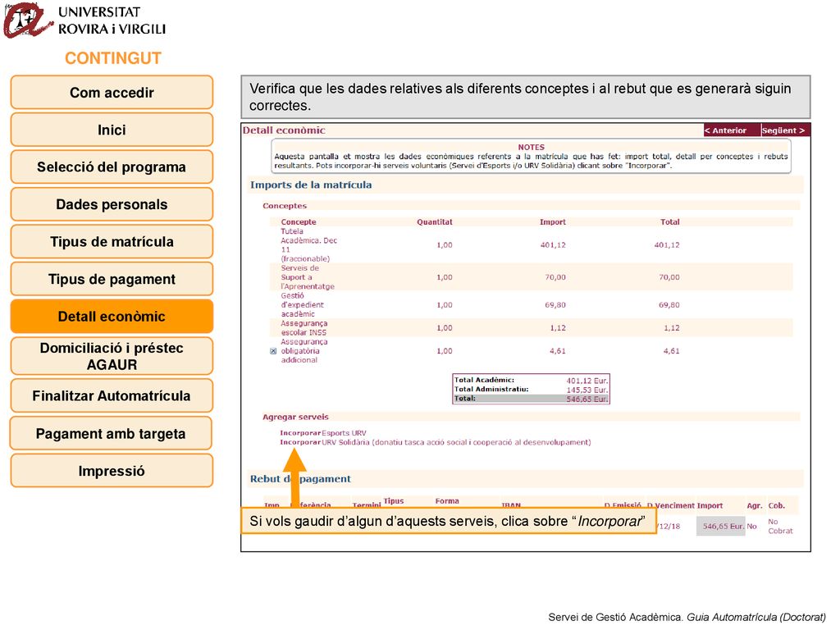Open the Pagament amb targeta section
The image size is (840, 630).
tap(112, 433)
